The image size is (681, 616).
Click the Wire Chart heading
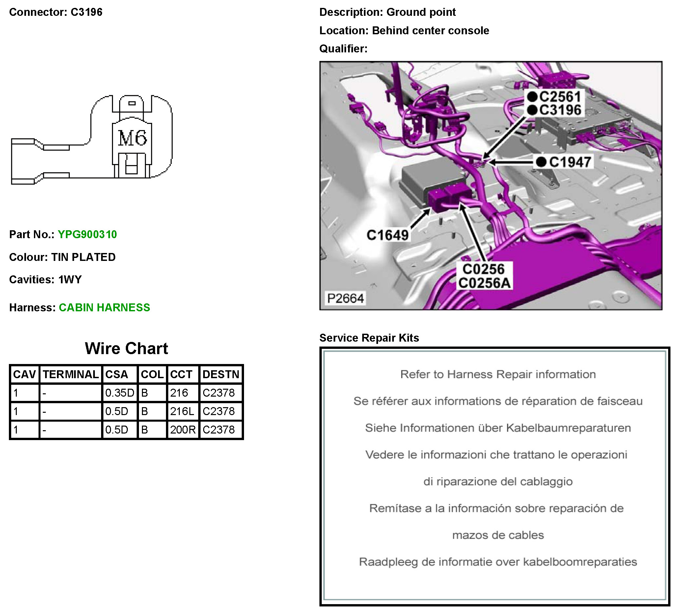(126, 349)
